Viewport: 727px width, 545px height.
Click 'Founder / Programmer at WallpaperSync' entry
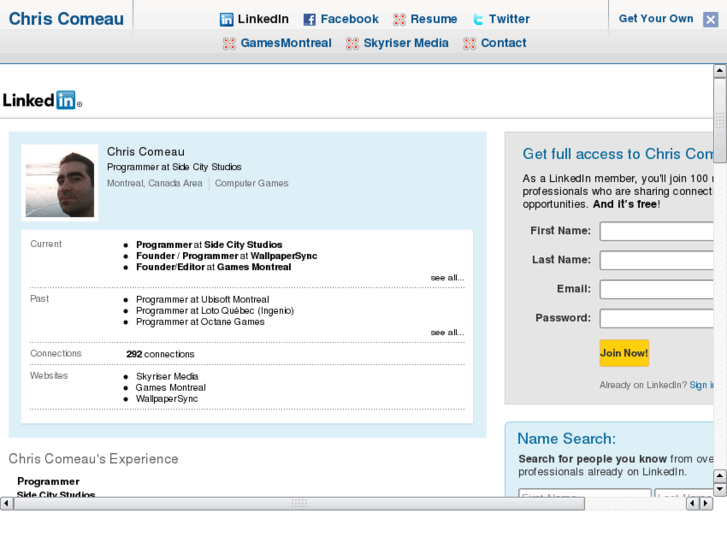tap(227, 256)
